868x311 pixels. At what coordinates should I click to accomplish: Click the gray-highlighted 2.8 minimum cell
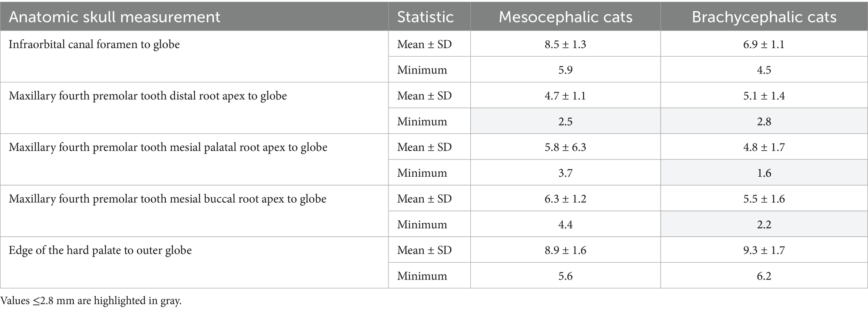[764, 121]
